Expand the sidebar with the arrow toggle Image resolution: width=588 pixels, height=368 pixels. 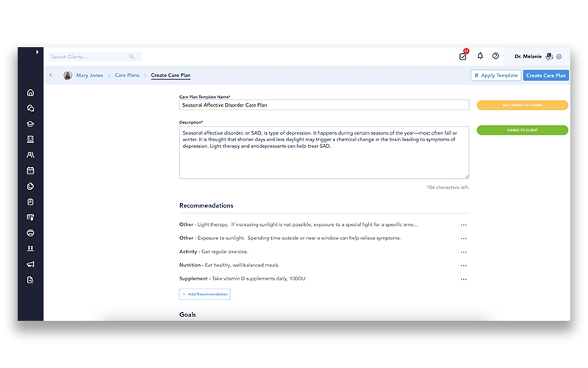pyautogui.click(x=37, y=52)
